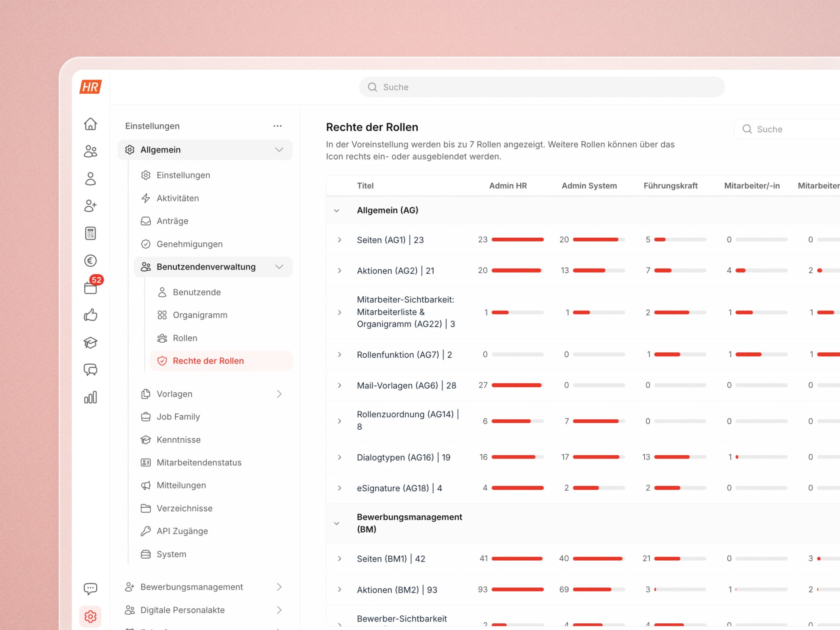Image resolution: width=840 pixels, height=630 pixels.
Task: Open the calculator icon in the sidebar
Action: tap(90, 233)
